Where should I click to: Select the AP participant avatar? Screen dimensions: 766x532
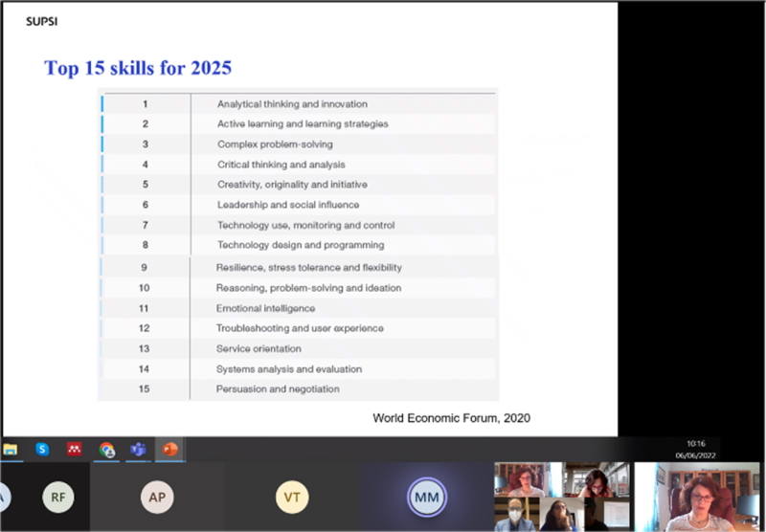(157, 496)
